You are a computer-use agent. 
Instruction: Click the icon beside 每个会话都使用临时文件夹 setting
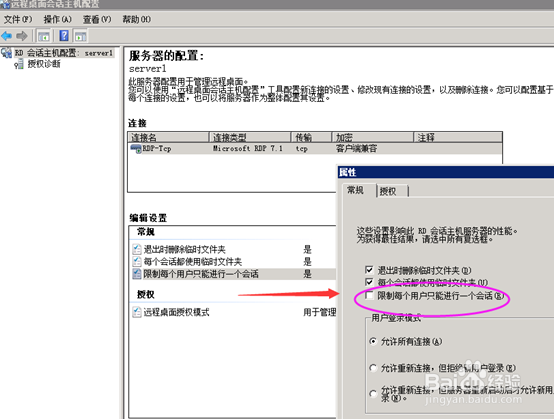[x=137, y=262]
